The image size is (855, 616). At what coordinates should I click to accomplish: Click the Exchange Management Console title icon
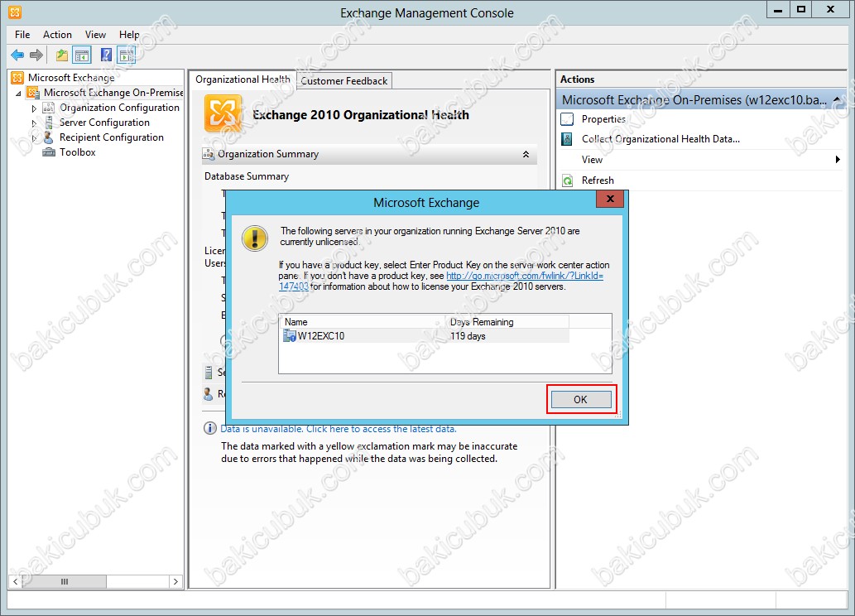[15, 12]
